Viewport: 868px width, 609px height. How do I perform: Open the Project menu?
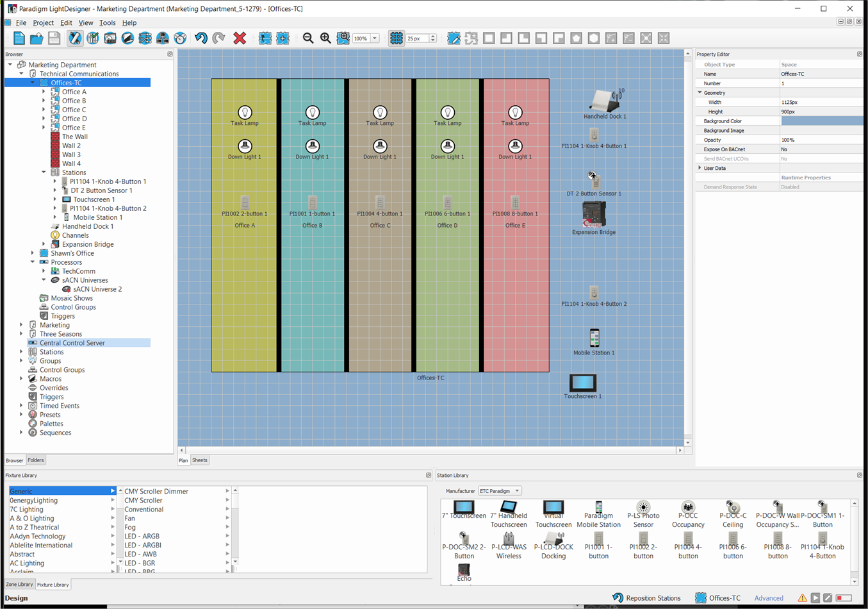(x=43, y=22)
